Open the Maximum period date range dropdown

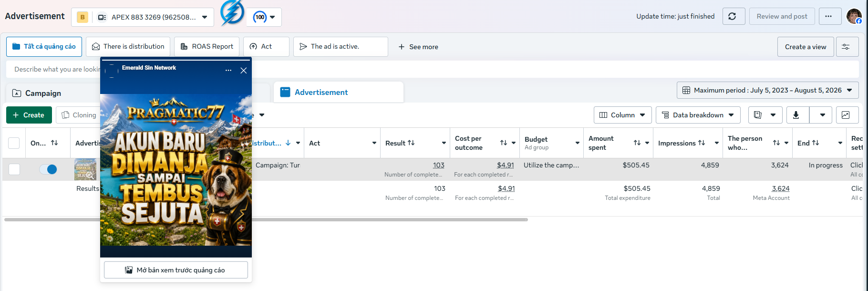click(x=767, y=90)
